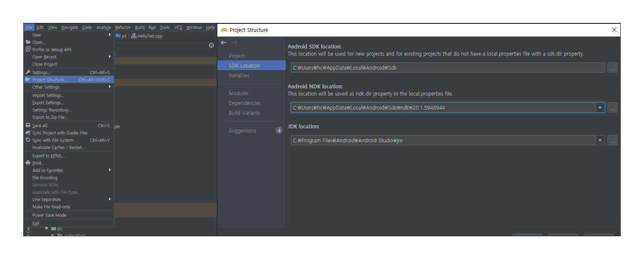This screenshot has height=260, width=644.
Task: Open the Help menu
Action: point(211,28)
